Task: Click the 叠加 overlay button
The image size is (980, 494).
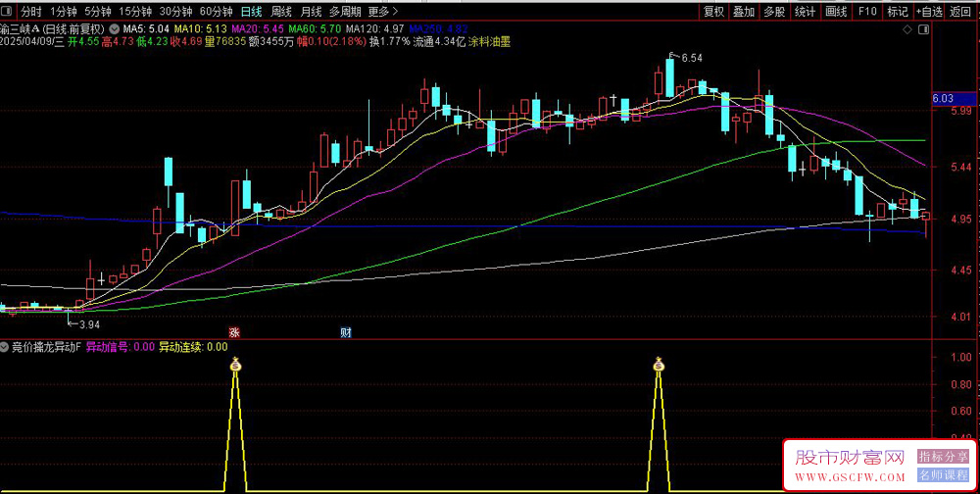Action: point(744,11)
